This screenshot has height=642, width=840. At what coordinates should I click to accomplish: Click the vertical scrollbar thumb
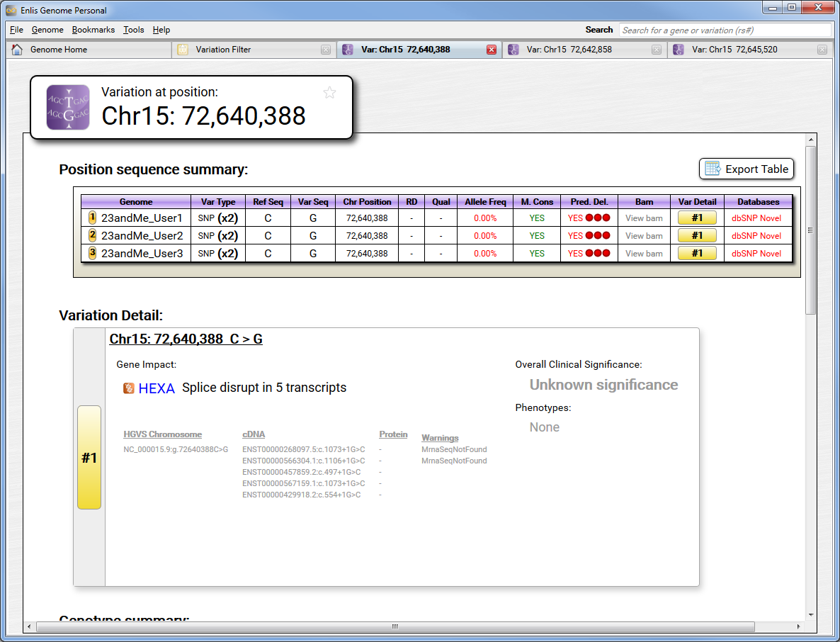[x=810, y=230]
